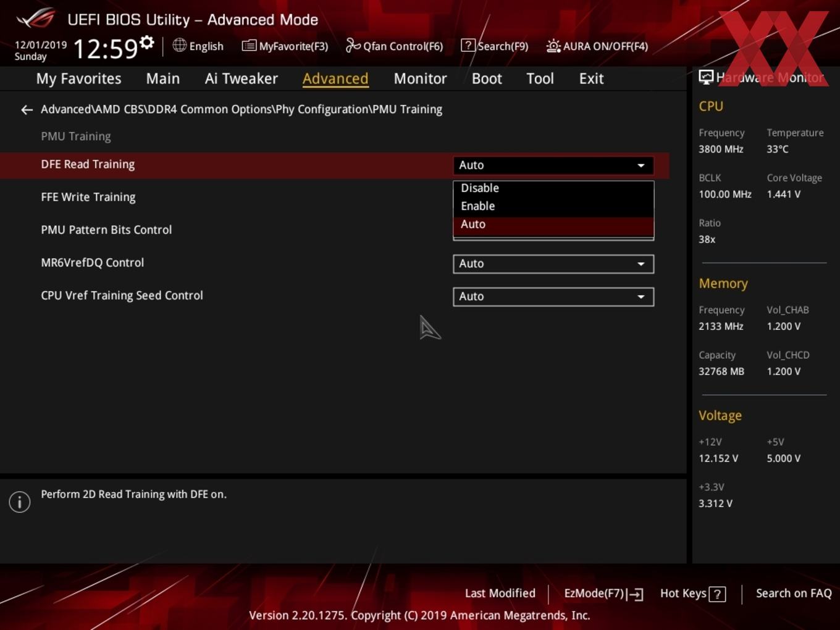
Task: Click the 12:59 clock display
Action: click(106, 49)
